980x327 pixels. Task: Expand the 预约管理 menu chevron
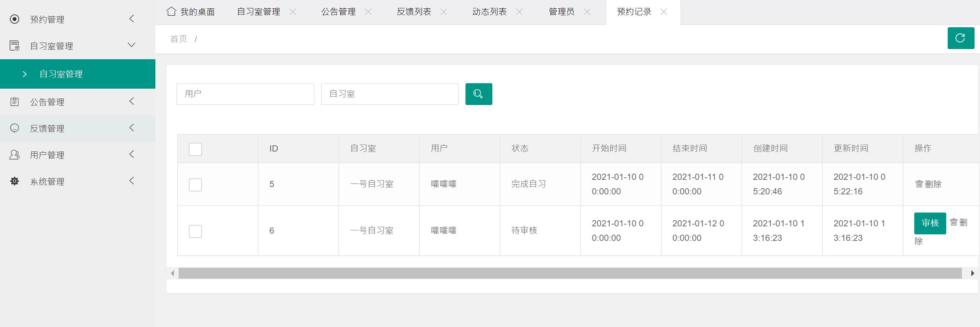[132, 19]
